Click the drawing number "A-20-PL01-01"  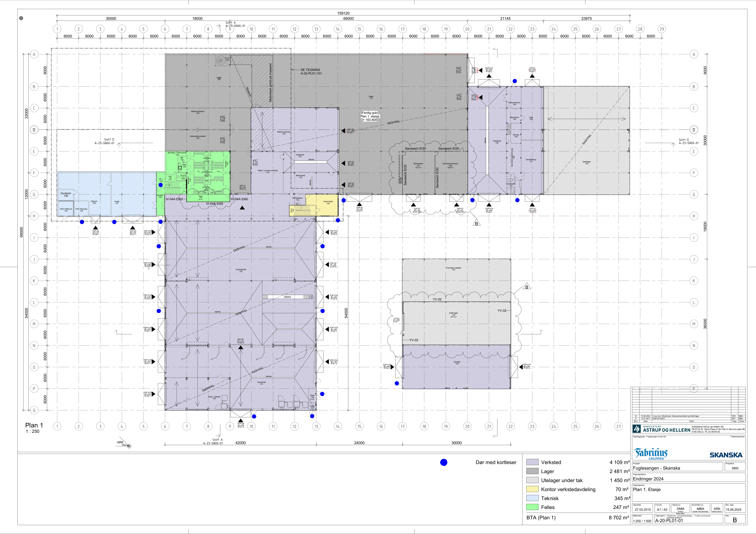[x=669, y=521]
